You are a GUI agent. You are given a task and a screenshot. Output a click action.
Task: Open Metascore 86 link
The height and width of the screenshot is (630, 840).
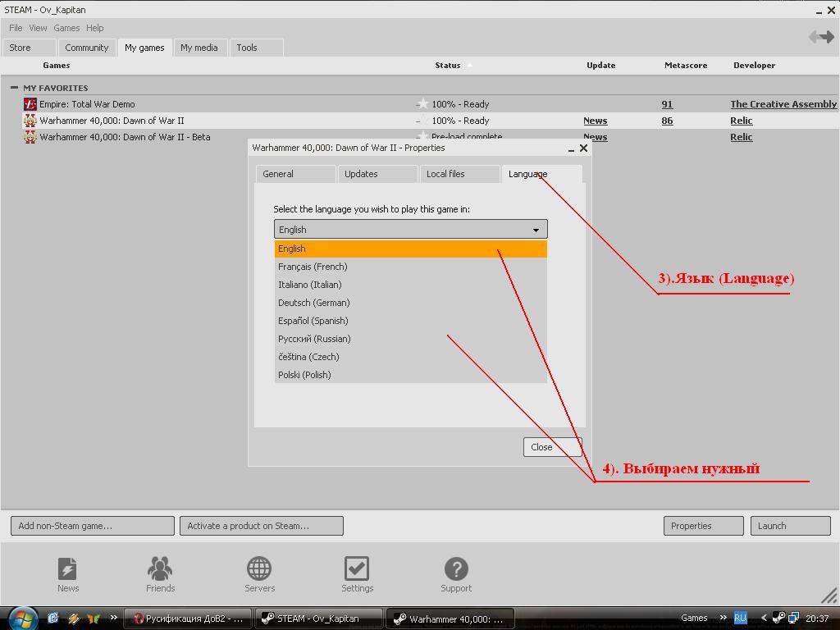[x=667, y=121]
